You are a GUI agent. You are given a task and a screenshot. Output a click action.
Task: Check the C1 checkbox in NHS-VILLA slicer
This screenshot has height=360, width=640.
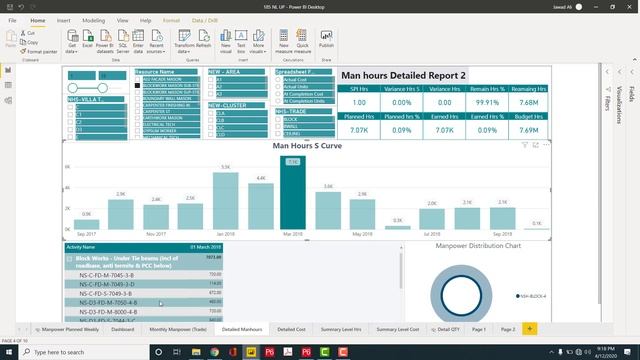[70, 114]
